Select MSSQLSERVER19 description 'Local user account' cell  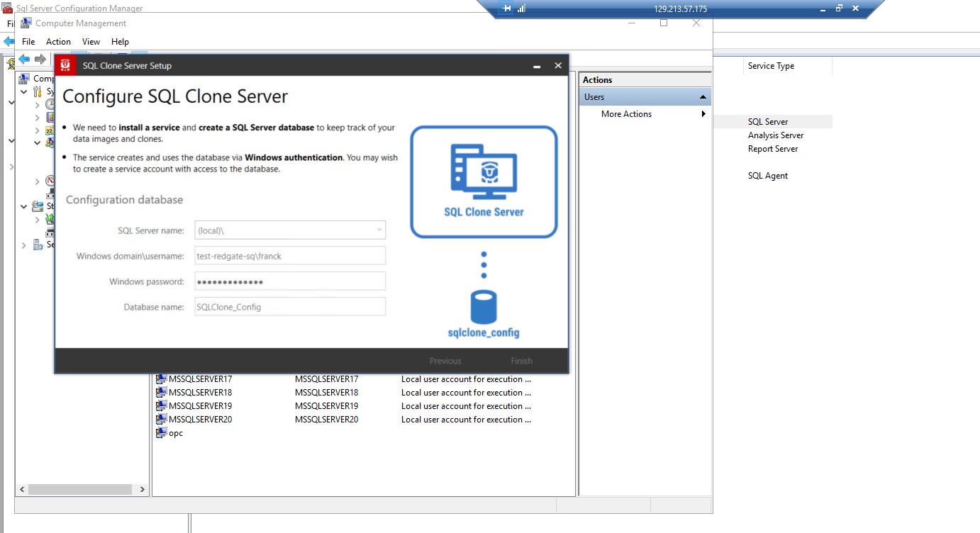pyautogui.click(x=466, y=406)
